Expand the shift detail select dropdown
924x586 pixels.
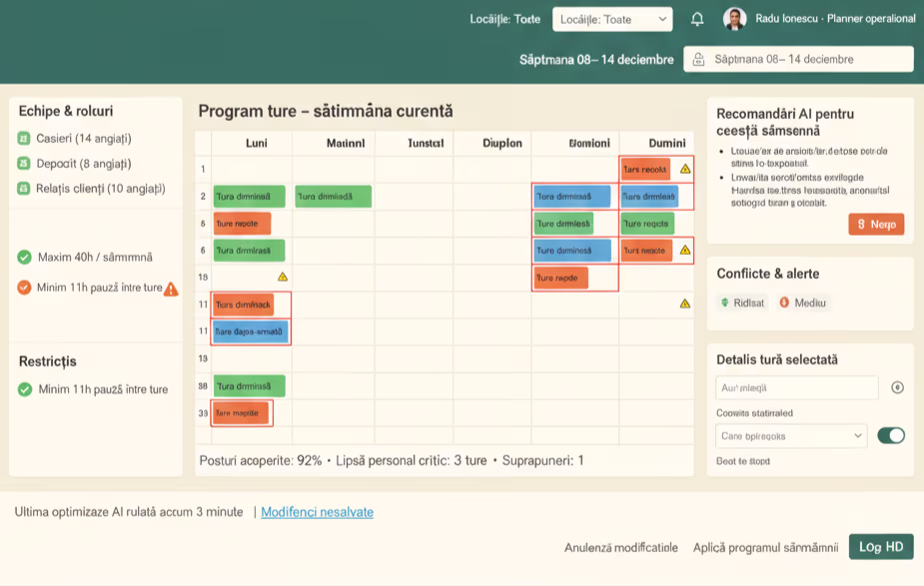click(x=791, y=435)
